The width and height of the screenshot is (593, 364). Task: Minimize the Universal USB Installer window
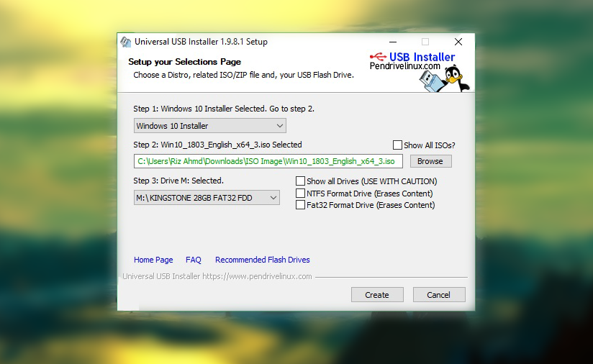[393, 42]
